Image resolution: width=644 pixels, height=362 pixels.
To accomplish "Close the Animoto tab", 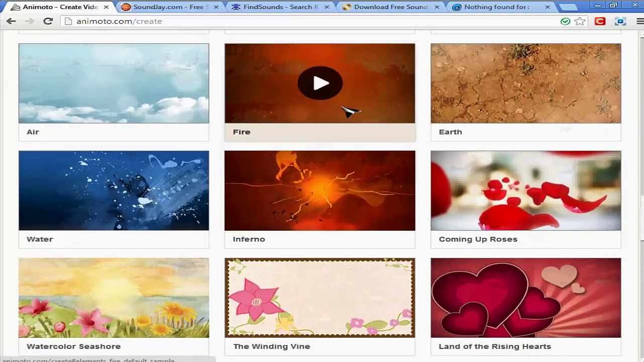I will point(106,7).
